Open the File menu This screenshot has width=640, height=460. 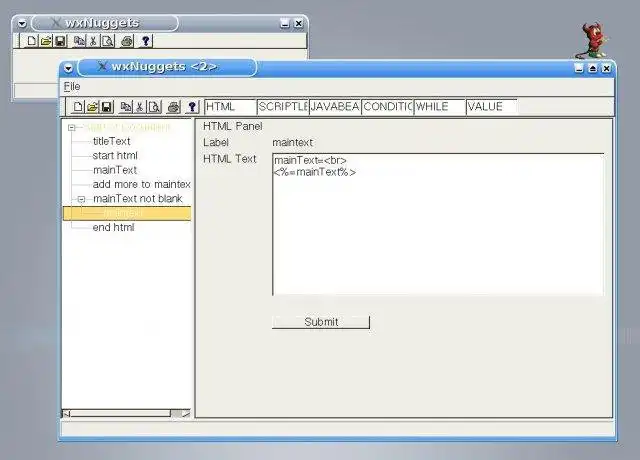[x=72, y=87]
